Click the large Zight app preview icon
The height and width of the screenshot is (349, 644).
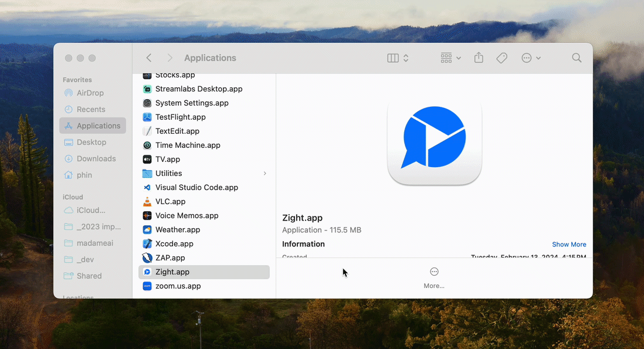(x=435, y=141)
